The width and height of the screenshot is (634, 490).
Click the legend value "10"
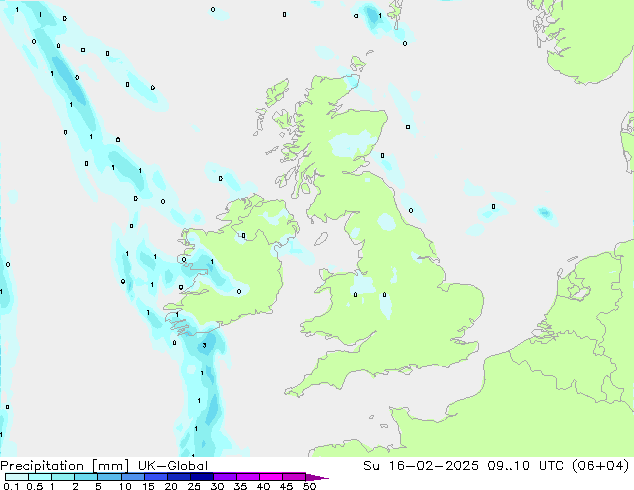(125, 486)
